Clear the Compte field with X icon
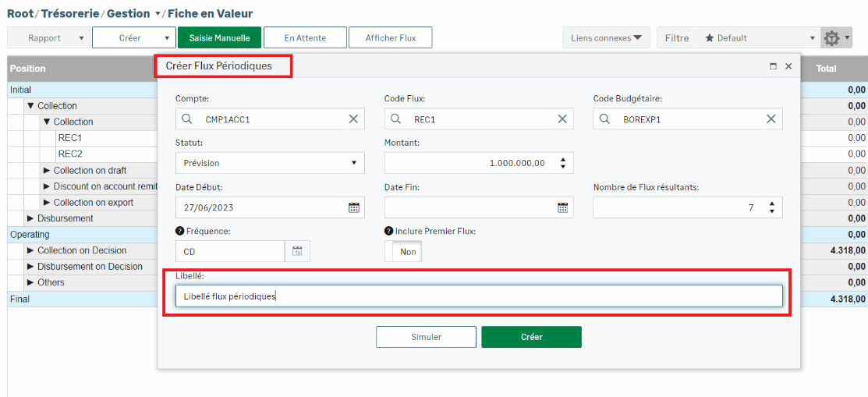 click(x=353, y=119)
